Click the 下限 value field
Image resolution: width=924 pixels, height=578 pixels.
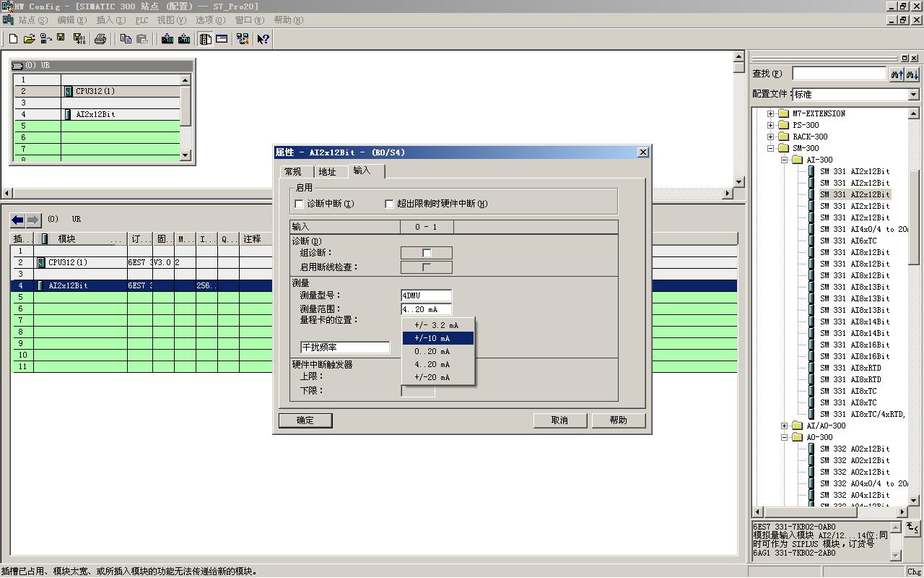coord(418,391)
